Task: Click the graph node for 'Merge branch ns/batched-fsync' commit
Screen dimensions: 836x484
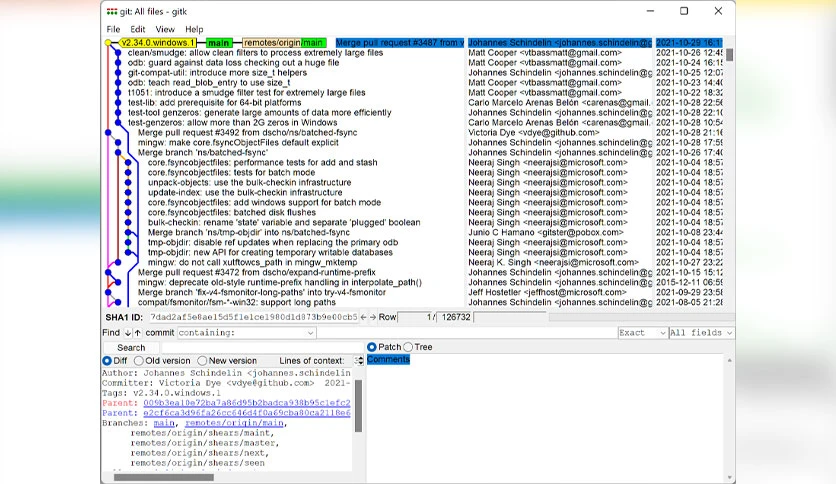Action: (x=118, y=152)
